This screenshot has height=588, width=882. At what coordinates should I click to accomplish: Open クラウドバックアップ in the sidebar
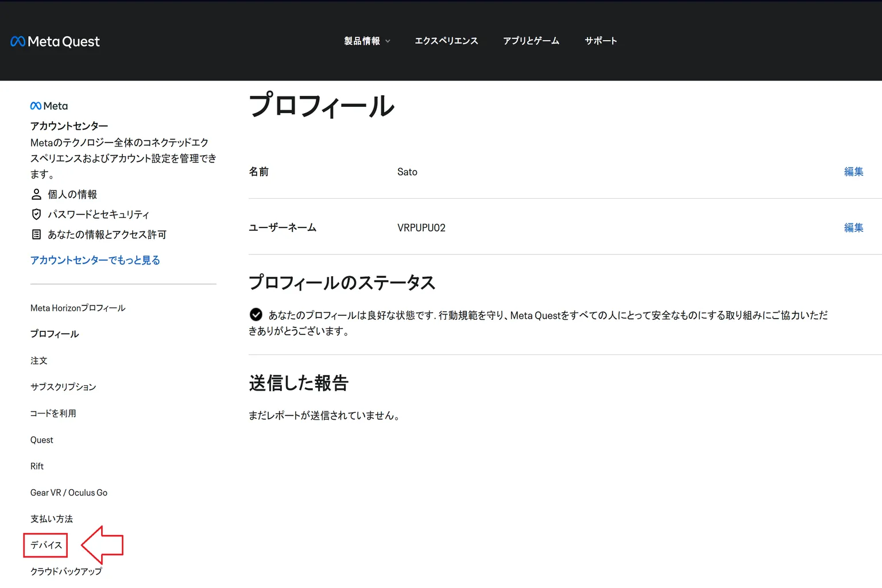coord(66,571)
